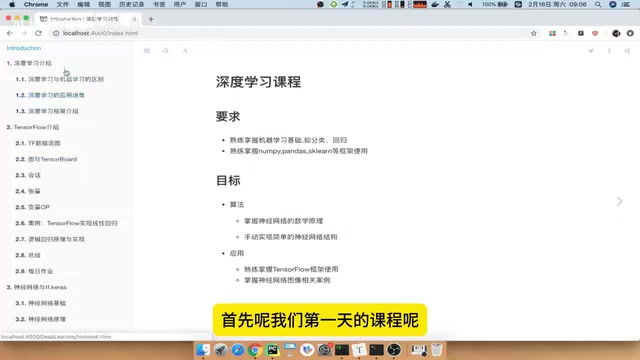This screenshot has width=640, height=360.
Task: Click the 深度学习课程 page heading
Action: 258,82
